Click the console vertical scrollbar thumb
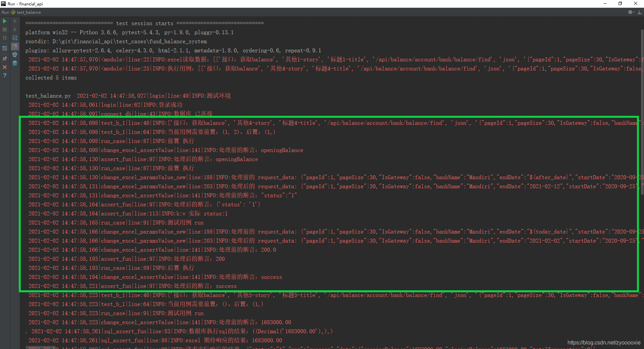The height and width of the screenshot is (349, 644). 642,112
